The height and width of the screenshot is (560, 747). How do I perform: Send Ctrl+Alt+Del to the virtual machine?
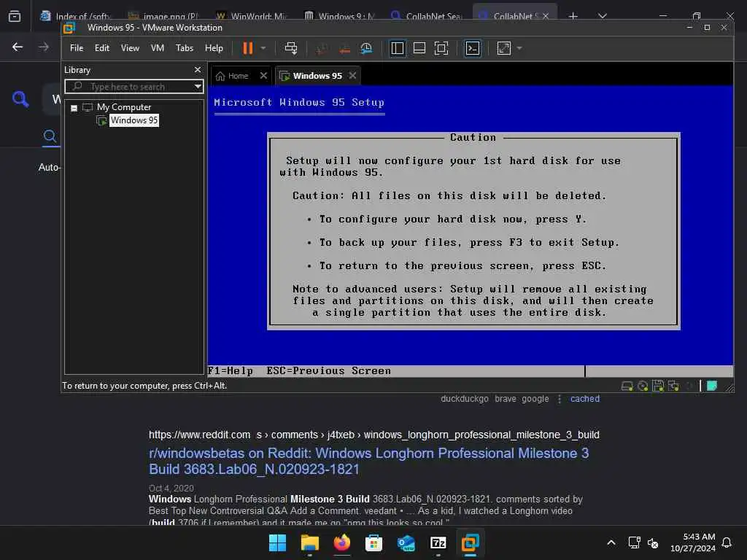tap(290, 48)
